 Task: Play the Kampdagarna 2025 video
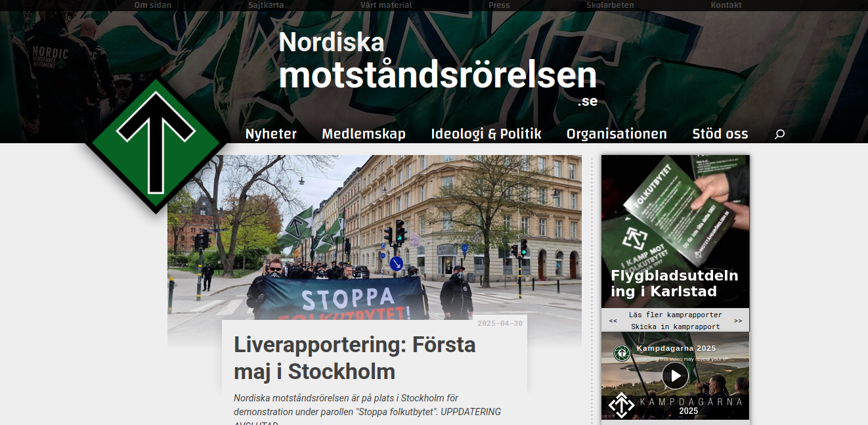(675, 376)
